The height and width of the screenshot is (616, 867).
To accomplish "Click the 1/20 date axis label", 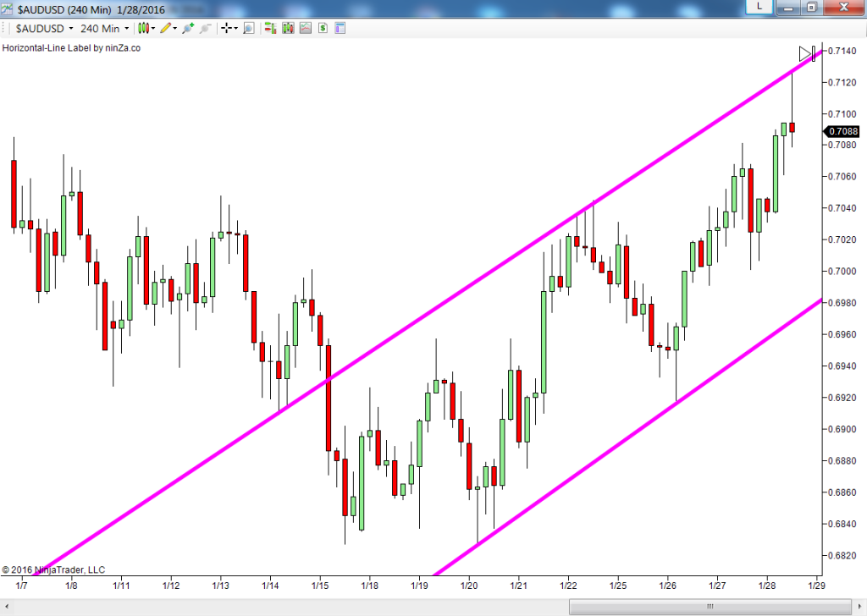I will (x=469, y=586).
